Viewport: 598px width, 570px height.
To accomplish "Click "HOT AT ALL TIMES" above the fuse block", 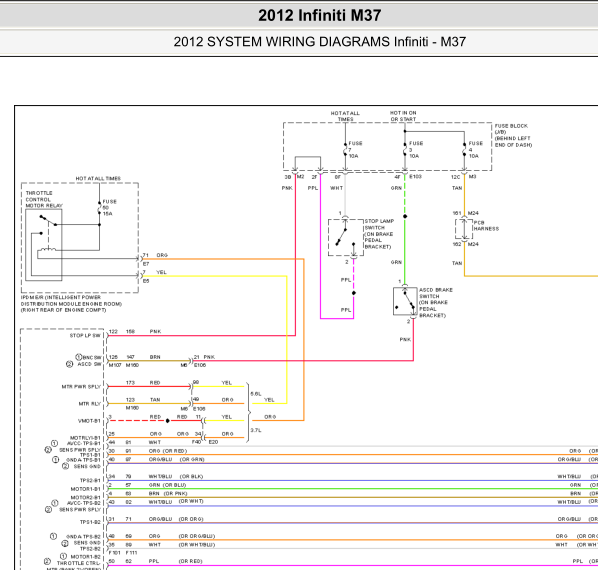I will [x=345, y=116].
